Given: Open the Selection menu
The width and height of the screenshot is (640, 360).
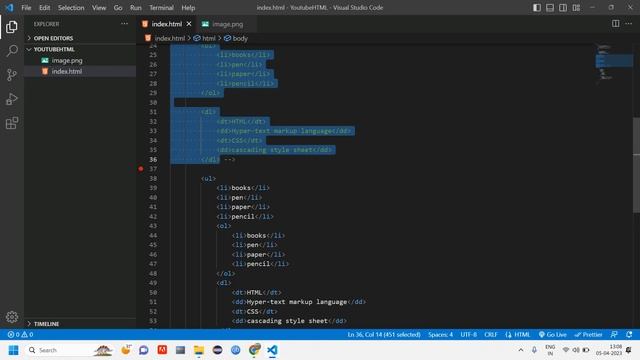Looking at the screenshot, I should (x=71, y=8).
